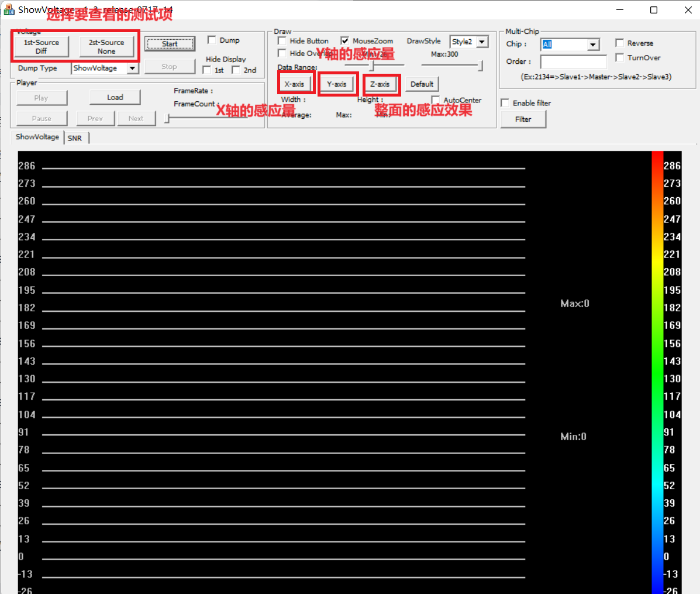Uncheck the MouseZoom checkbox

tap(344, 40)
